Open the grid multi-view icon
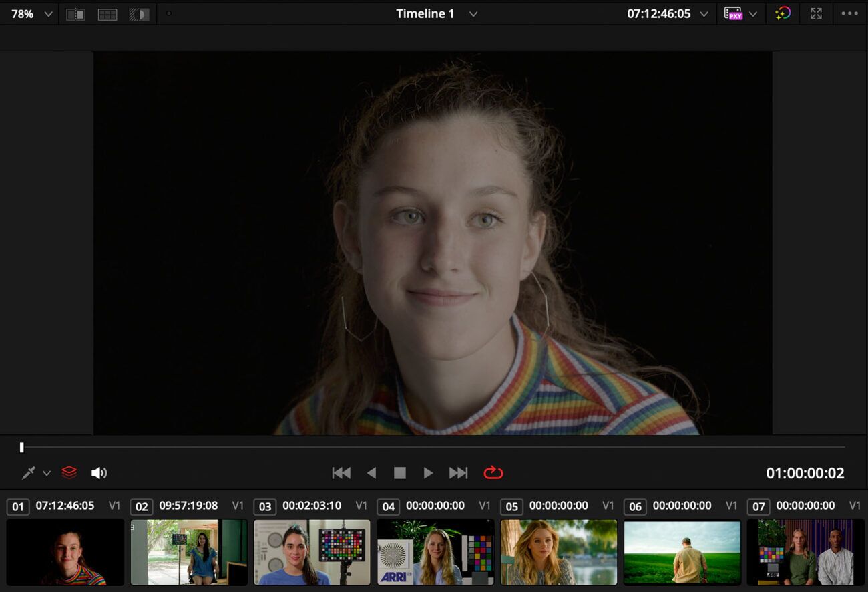Image resolution: width=868 pixels, height=592 pixels. [x=107, y=13]
